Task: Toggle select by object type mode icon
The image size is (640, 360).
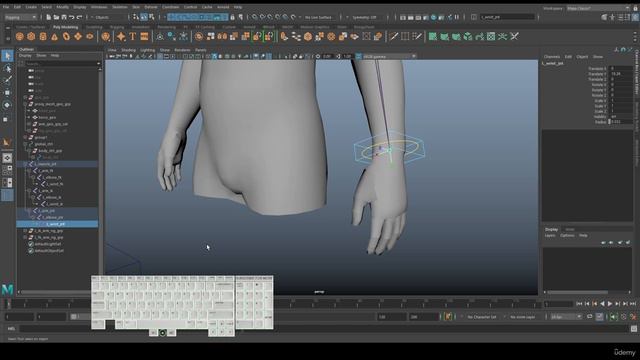Action: 144,17
